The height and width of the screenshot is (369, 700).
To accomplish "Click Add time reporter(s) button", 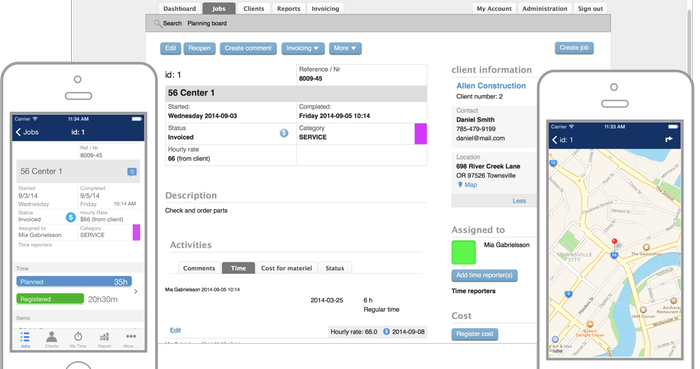I will tap(484, 275).
